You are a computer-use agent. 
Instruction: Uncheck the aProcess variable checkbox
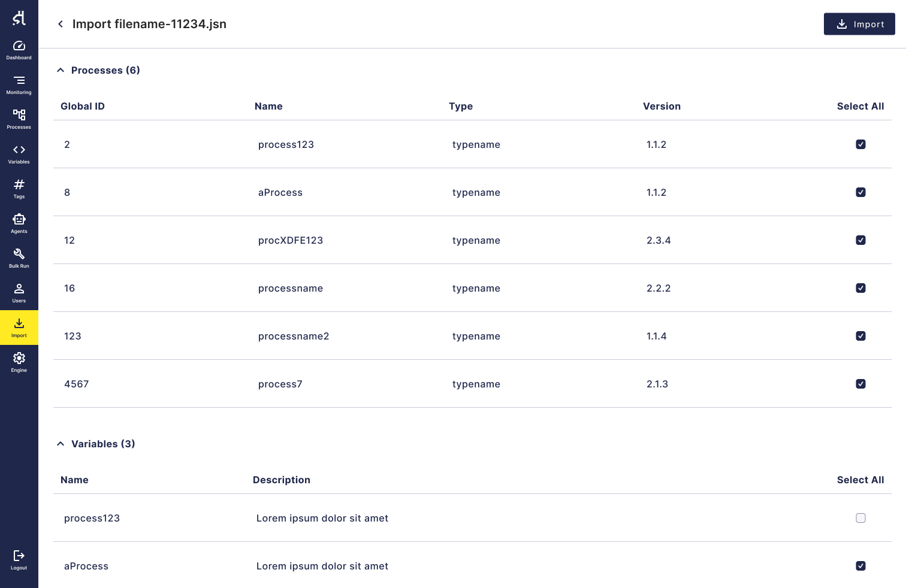(860, 566)
